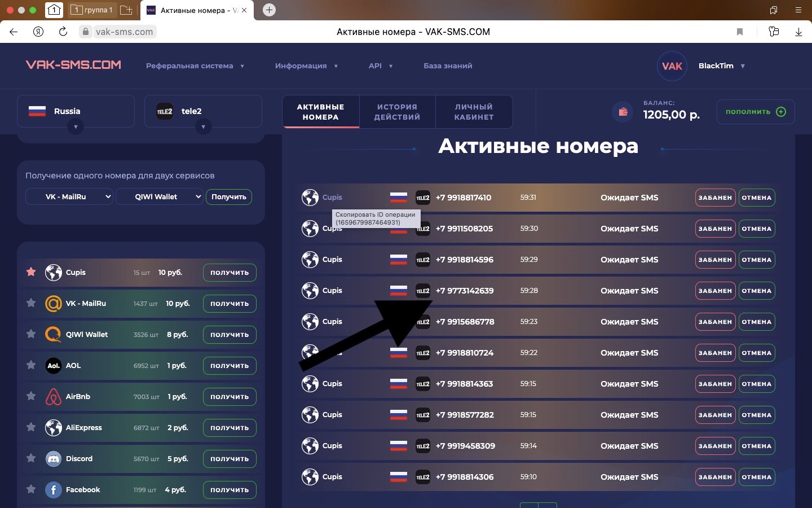Open browser downloads icon
812x508 pixels.
(x=798, y=32)
